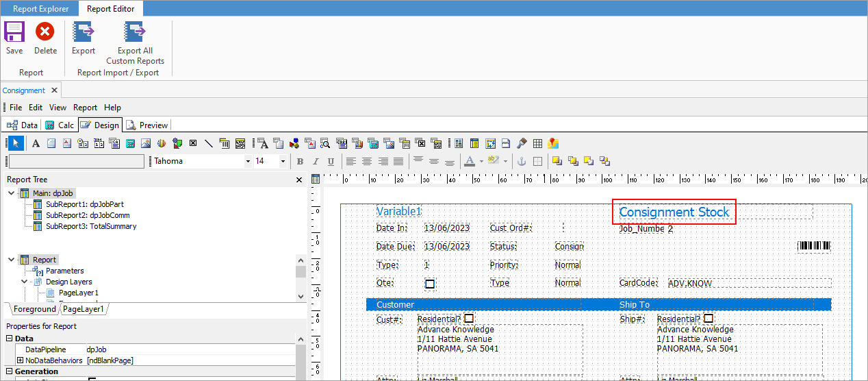Select SubReport3: TotalSummary in the tree
The image size is (868, 381).
click(90, 226)
